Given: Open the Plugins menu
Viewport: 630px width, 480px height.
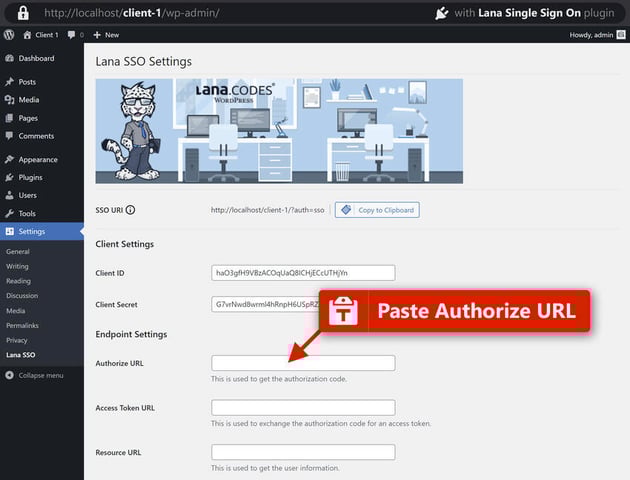Looking at the screenshot, I should 42,177.
